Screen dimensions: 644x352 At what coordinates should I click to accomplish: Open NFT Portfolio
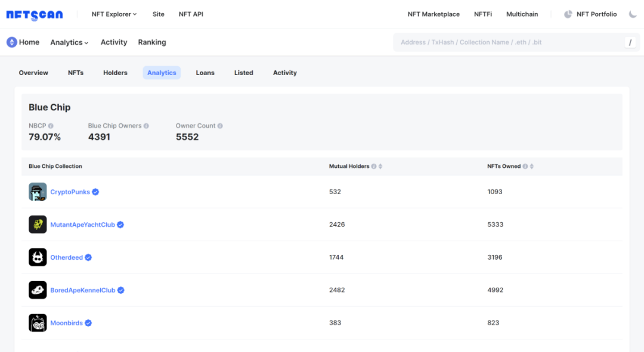(x=597, y=14)
